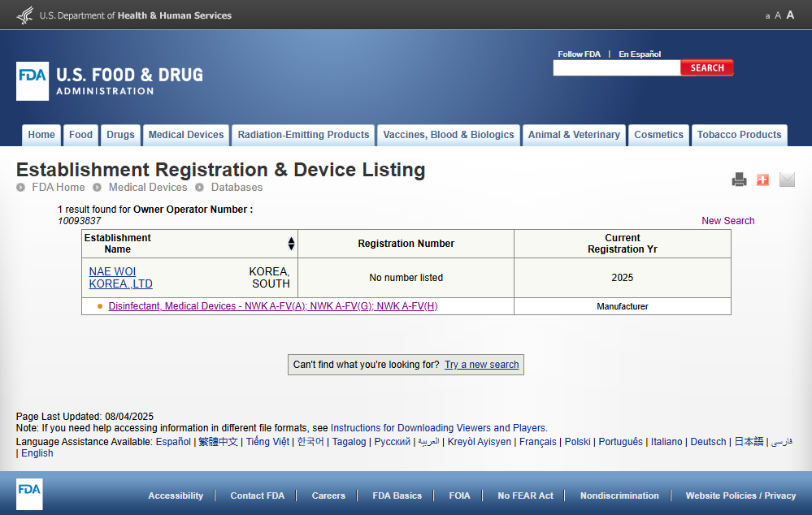Open Contact FDA in footer

[257, 496]
